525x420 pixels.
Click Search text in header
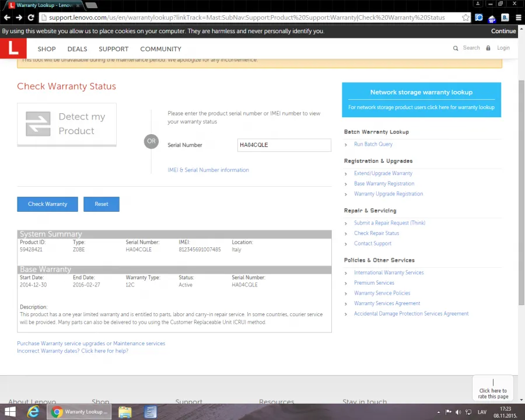coord(471,48)
